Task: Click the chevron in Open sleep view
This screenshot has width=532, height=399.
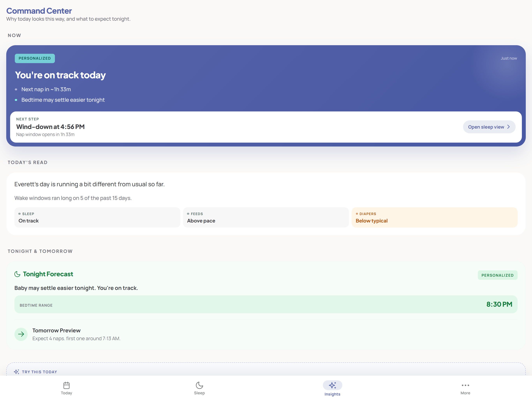Action: pyautogui.click(x=509, y=127)
